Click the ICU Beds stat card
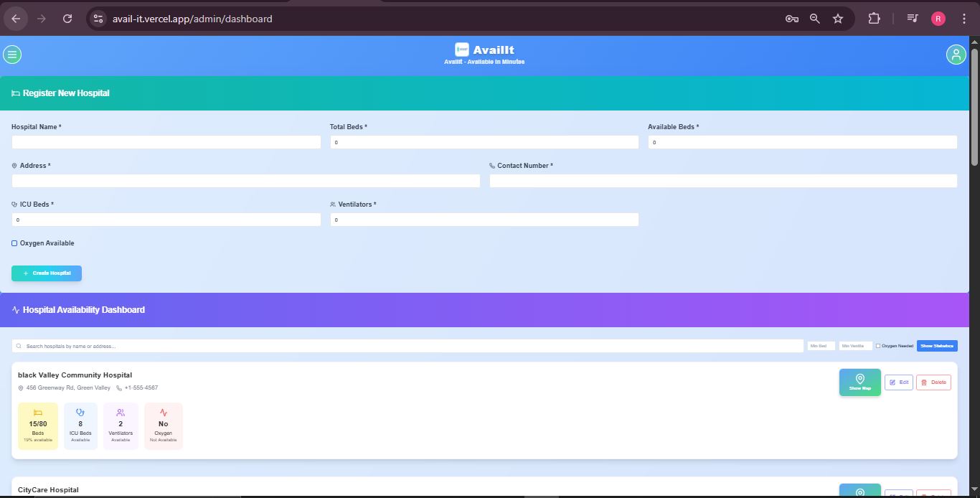The width and height of the screenshot is (980, 498). (x=80, y=426)
